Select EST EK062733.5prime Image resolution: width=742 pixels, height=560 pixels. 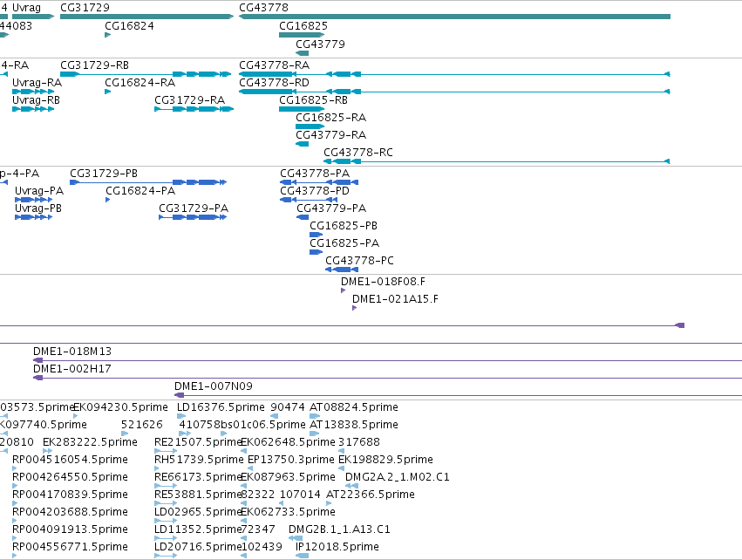[x=243, y=521]
